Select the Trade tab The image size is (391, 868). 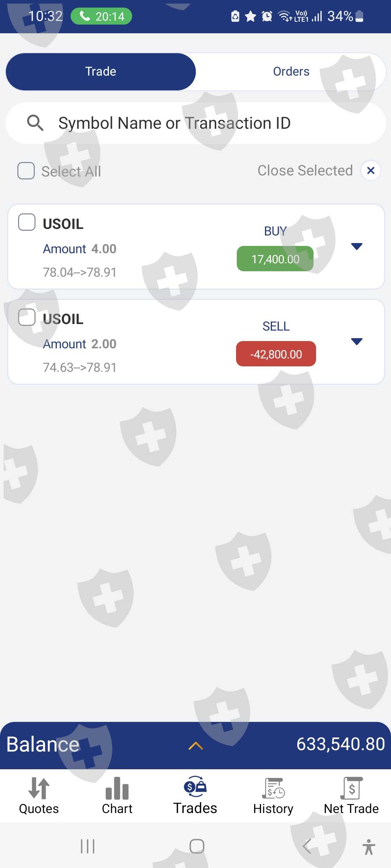point(101,72)
